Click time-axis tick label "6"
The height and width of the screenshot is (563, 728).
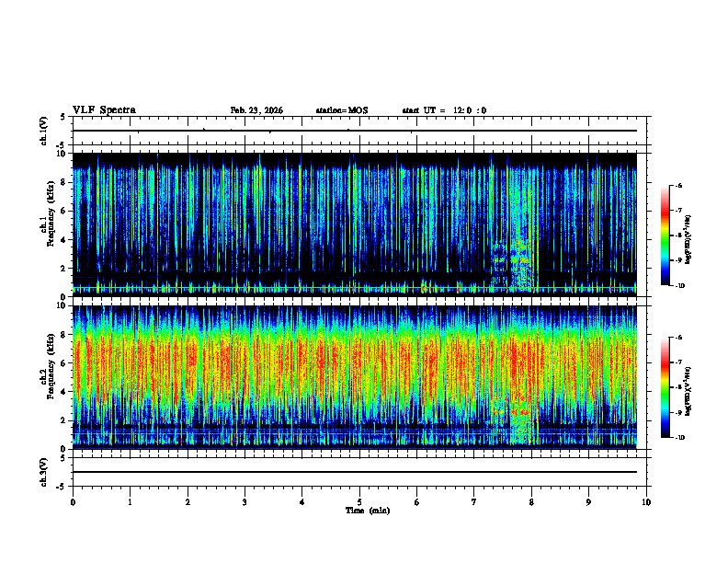click(416, 502)
